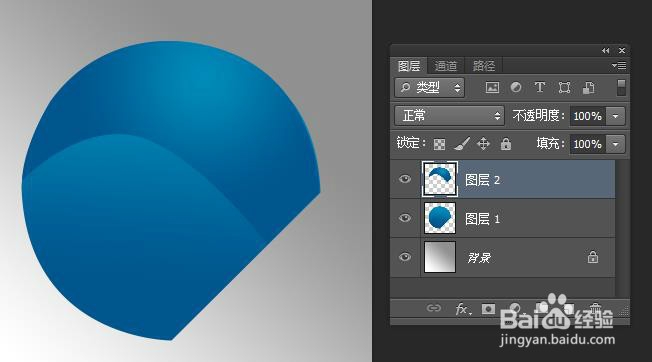Open the 正常 blend mode dropdown
This screenshot has width=652, height=362.
[449, 116]
